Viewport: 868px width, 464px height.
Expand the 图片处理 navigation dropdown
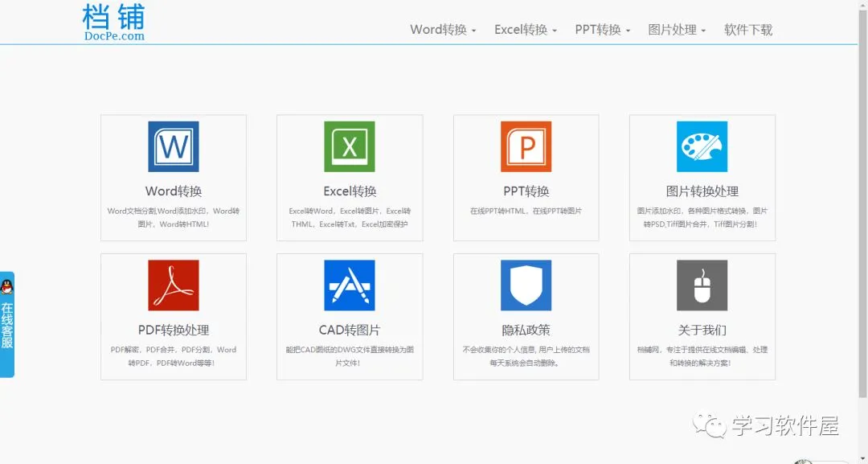pos(677,30)
